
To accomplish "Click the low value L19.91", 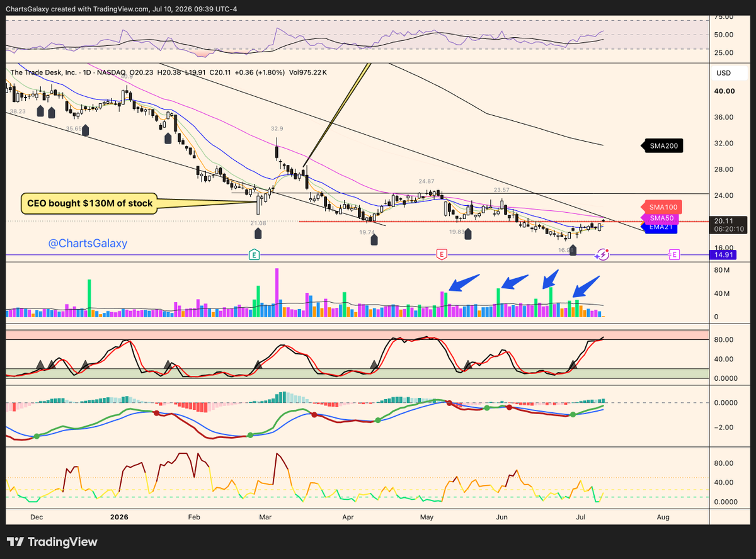I will click(196, 72).
